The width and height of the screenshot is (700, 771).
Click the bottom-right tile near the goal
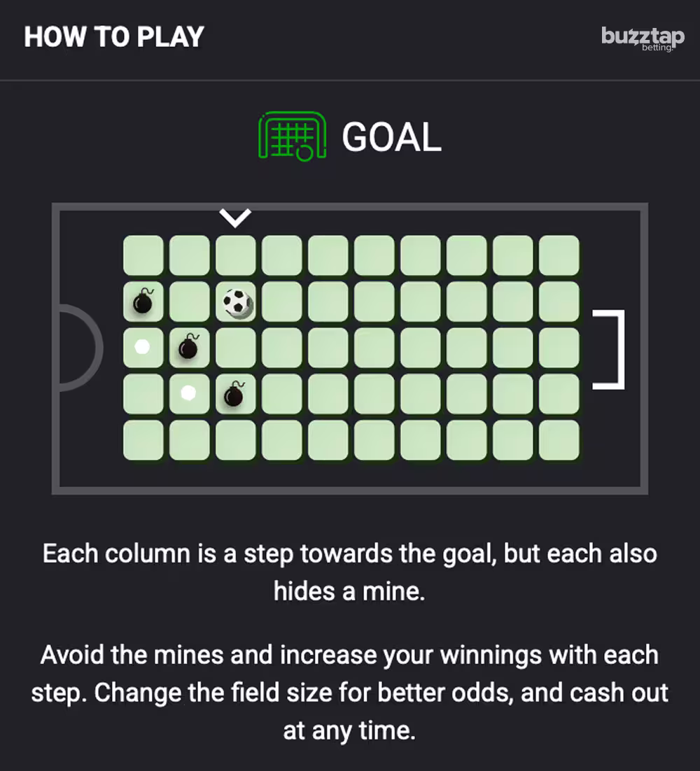click(559, 441)
